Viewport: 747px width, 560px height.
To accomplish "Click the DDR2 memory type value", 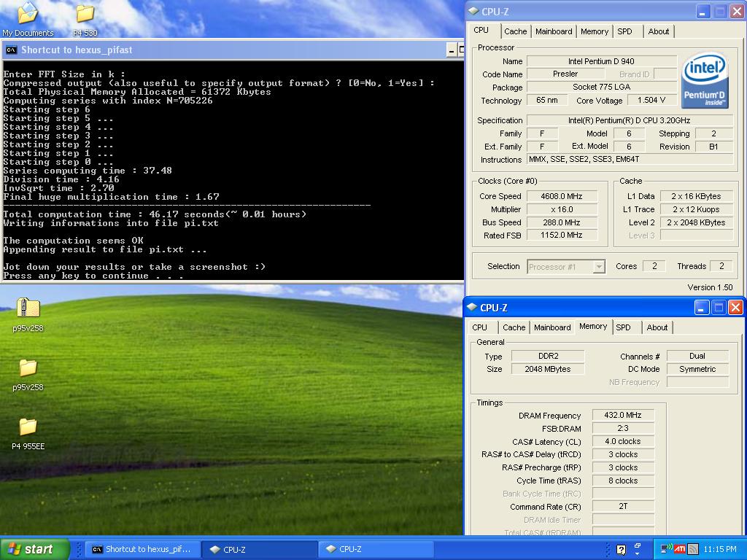I will (x=548, y=356).
